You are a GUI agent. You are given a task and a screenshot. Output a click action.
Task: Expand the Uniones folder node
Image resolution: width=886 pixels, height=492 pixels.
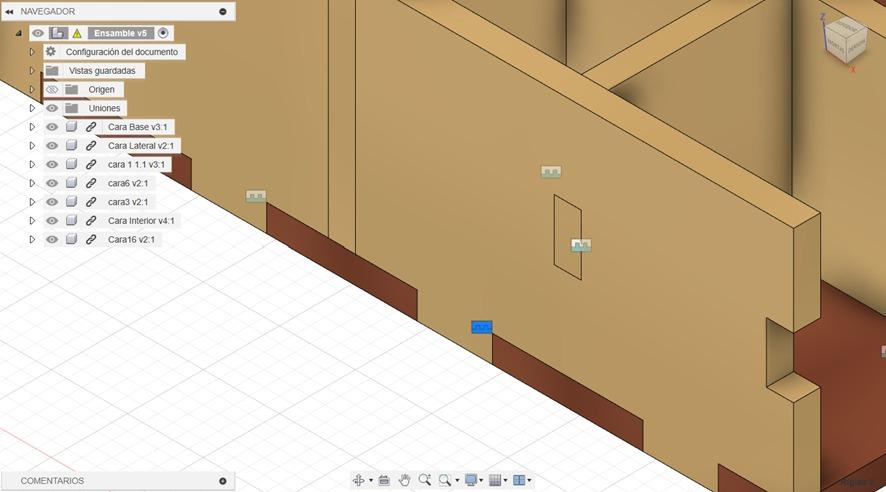tap(32, 108)
